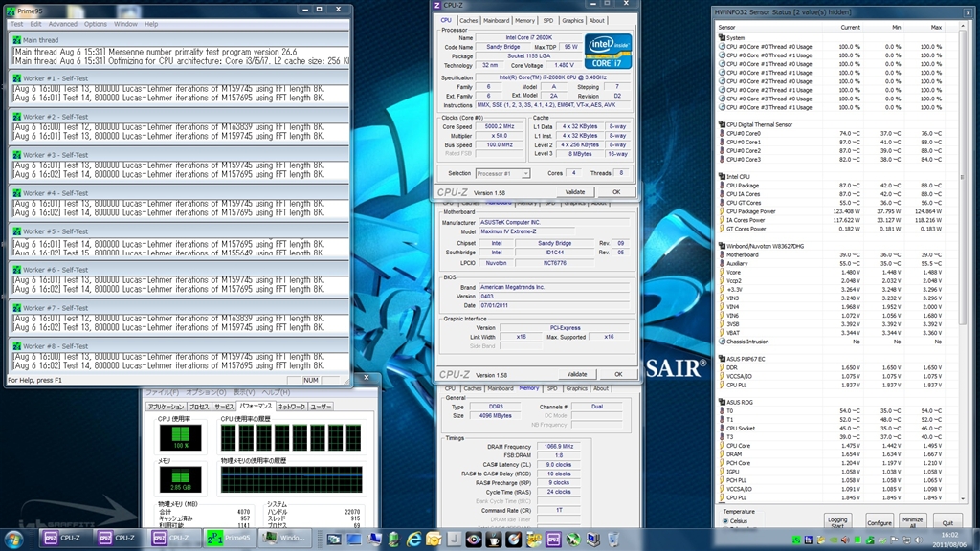
Task: Click the CPU Digital Thermal Sensor group icon
Action: point(721,124)
